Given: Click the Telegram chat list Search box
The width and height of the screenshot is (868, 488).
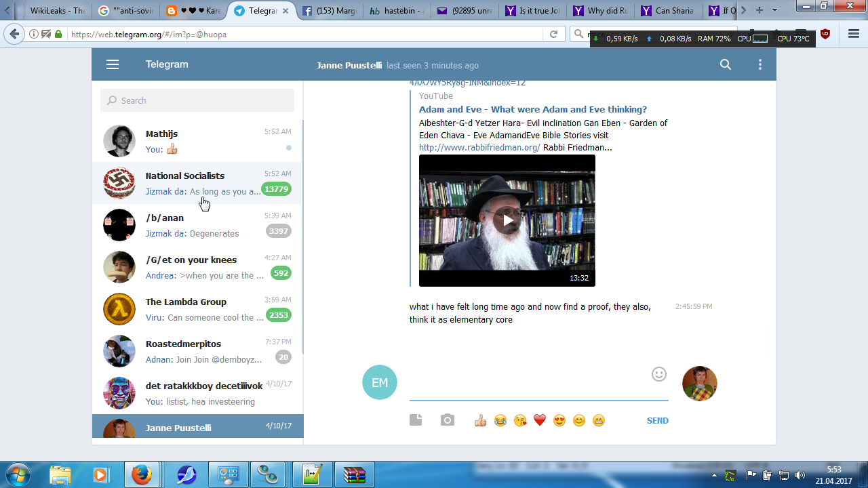Looking at the screenshot, I should (197, 100).
